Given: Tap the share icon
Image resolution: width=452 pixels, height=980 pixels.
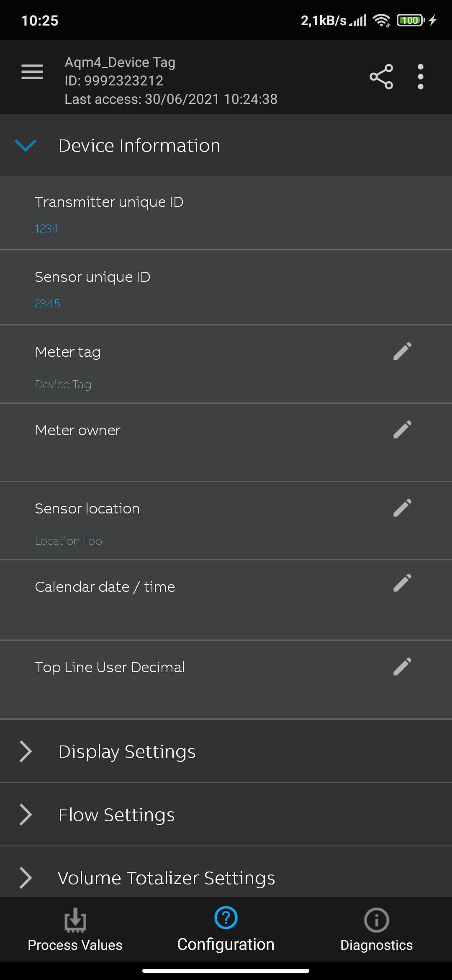Looking at the screenshot, I should click(x=381, y=77).
